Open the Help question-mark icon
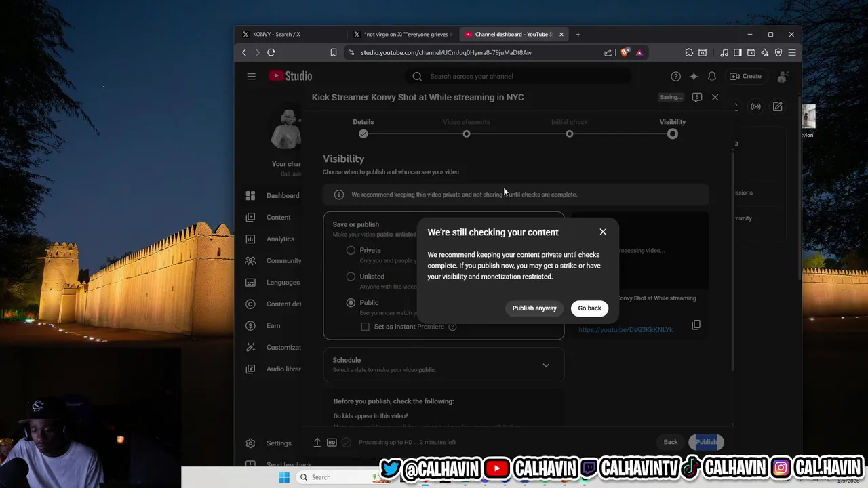 tap(675, 76)
